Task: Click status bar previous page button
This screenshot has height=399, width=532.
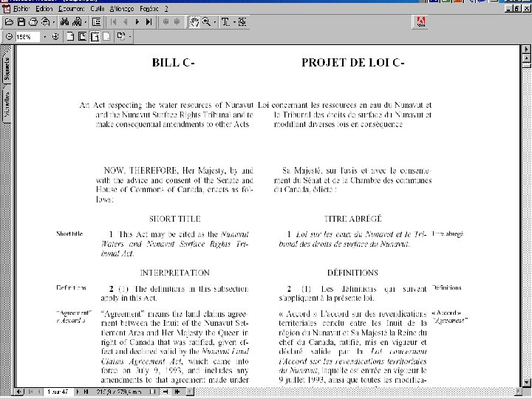Action: click(38, 392)
